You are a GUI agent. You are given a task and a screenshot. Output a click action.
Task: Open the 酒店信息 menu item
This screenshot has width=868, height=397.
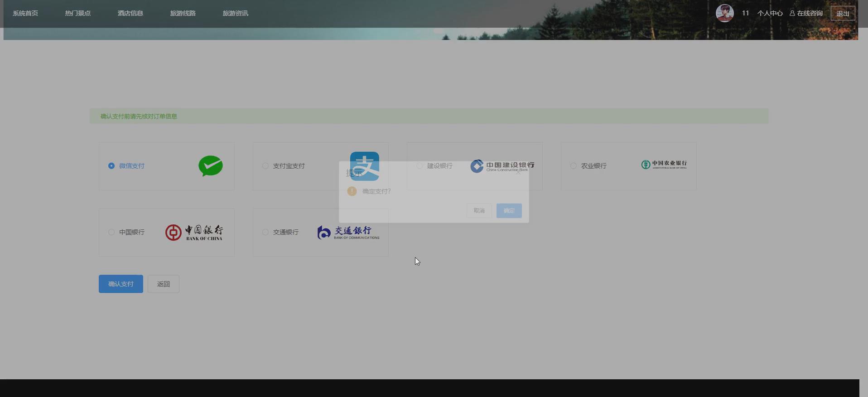point(130,13)
